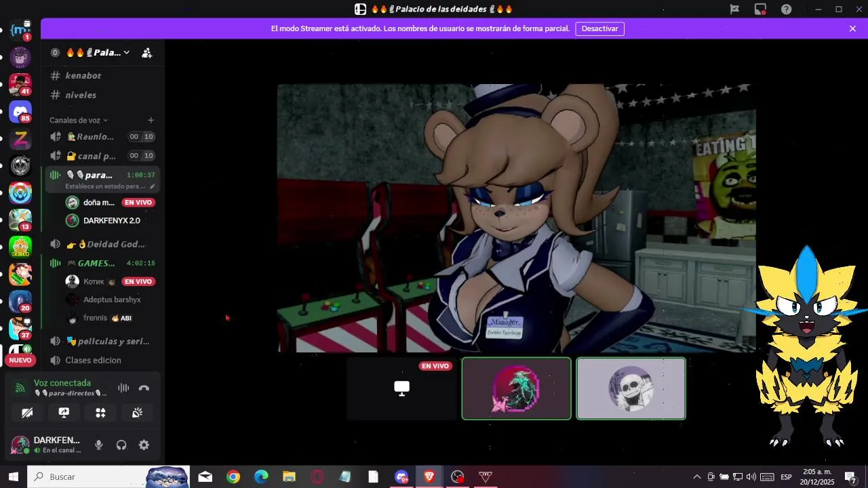The height and width of the screenshot is (488, 868).
Task: Open Google Chrome from the taskbar
Action: point(233,477)
